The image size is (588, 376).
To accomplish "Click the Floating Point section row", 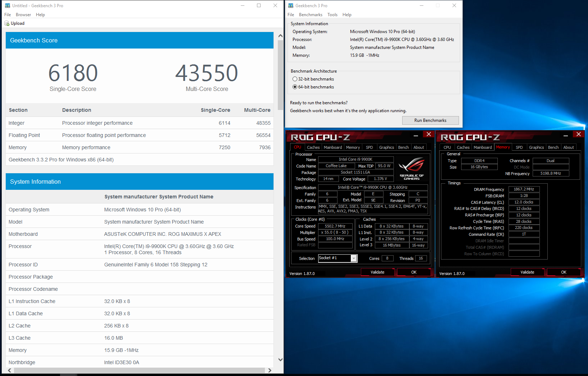I will [x=139, y=135].
